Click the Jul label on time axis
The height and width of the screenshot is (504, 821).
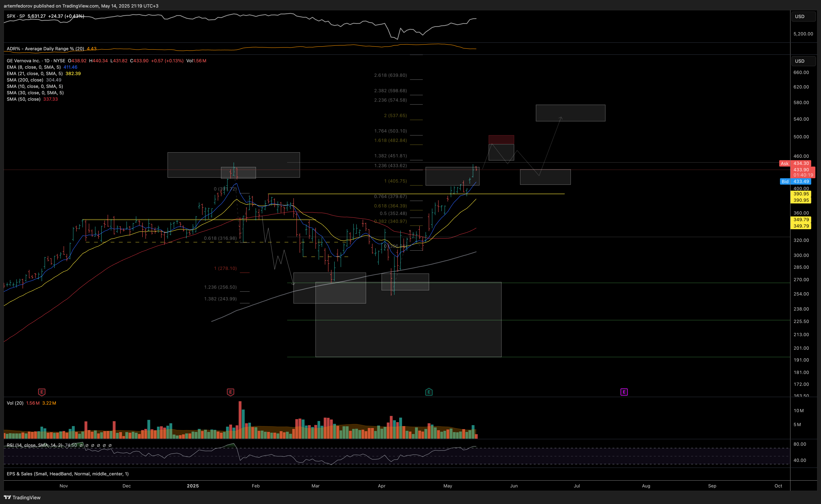577,486
